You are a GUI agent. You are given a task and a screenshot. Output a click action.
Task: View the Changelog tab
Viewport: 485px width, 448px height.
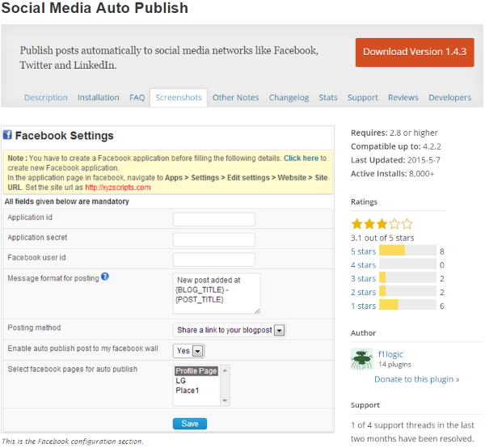pyautogui.click(x=289, y=98)
